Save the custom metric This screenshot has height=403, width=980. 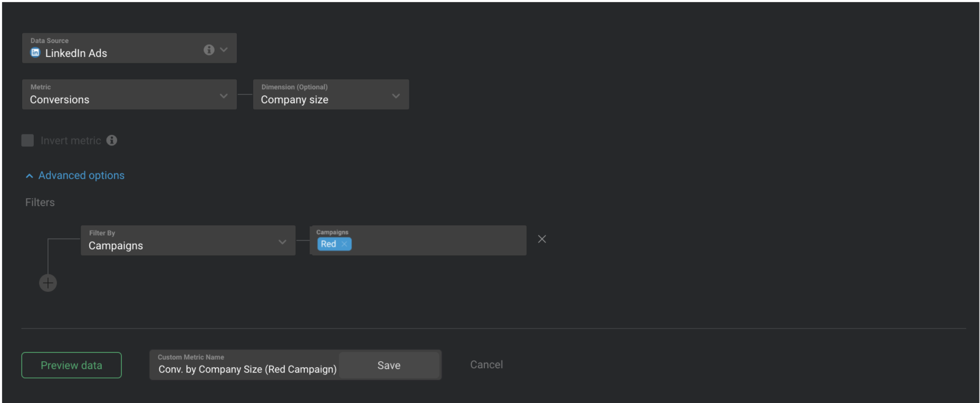(389, 365)
